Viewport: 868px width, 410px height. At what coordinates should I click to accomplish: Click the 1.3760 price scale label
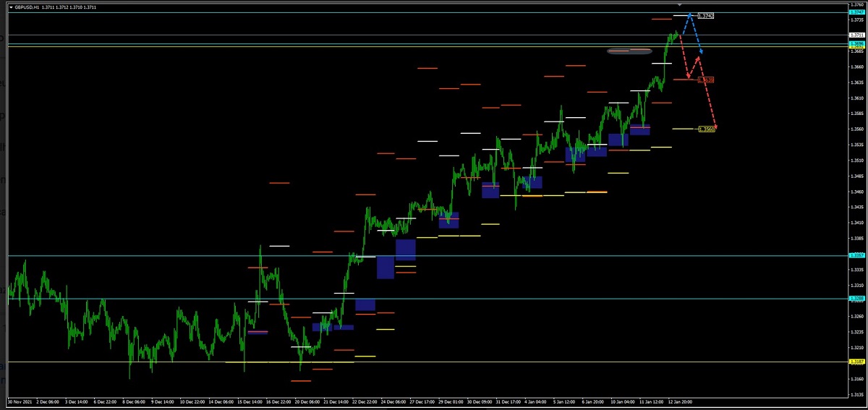click(856, 4)
